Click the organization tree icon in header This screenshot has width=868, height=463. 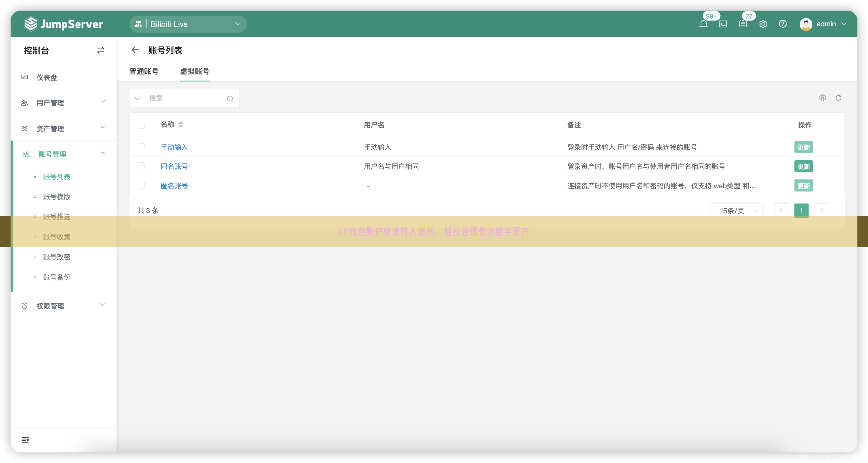[x=138, y=24]
